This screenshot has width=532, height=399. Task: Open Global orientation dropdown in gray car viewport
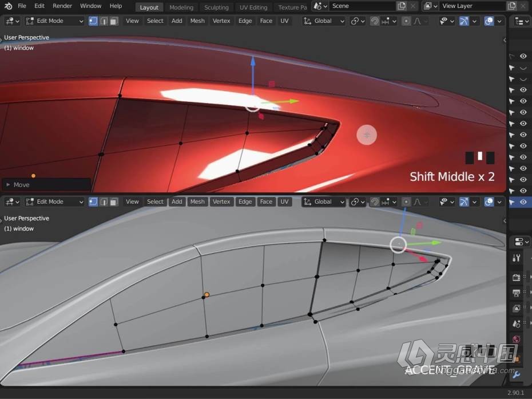coord(324,202)
